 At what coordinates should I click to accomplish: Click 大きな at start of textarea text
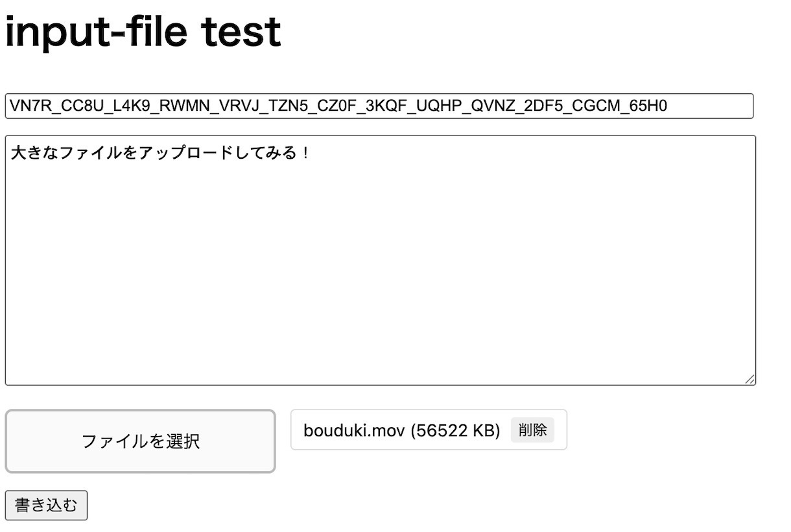(34, 154)
